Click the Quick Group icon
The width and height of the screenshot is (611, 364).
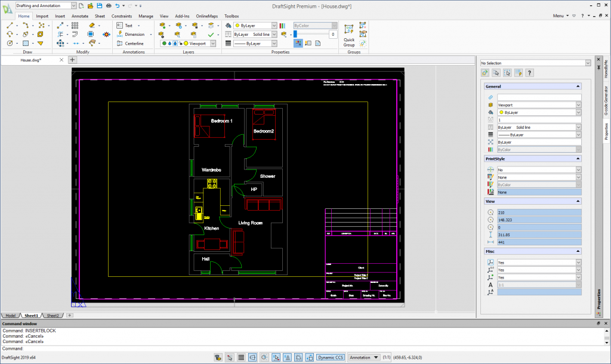coord(348,28)
